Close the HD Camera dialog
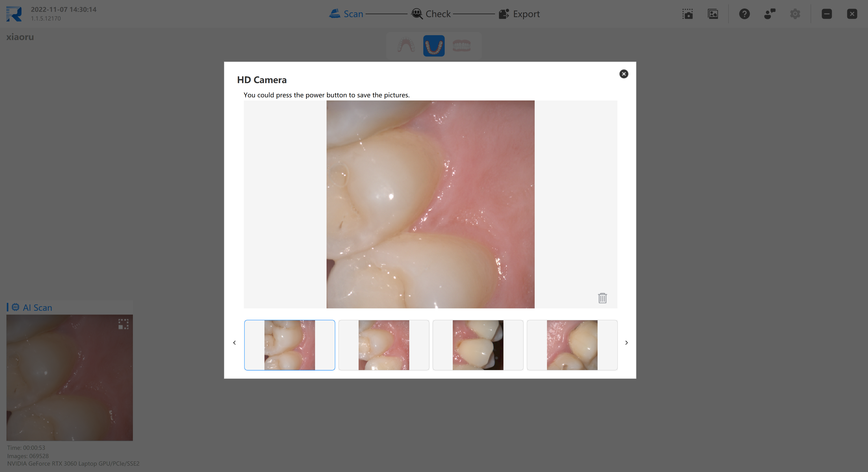Image resolution: width=868 pixels, height=472 pixels. [x=624, y=74]
